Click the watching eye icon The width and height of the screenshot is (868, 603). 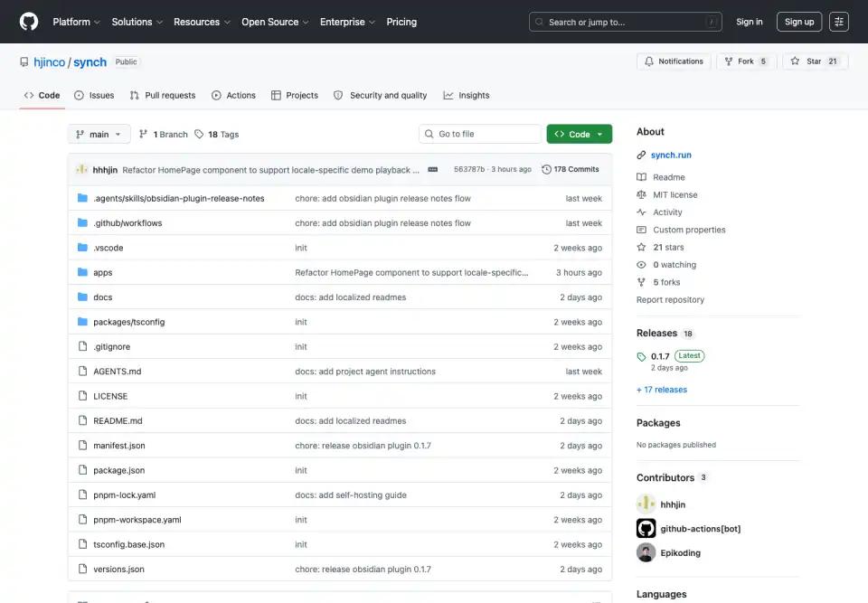pos(641,265)
